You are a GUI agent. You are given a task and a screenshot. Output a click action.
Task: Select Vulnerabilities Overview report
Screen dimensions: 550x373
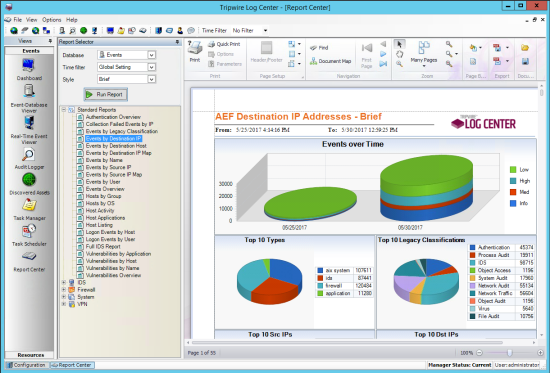click(x=113, y=275)
